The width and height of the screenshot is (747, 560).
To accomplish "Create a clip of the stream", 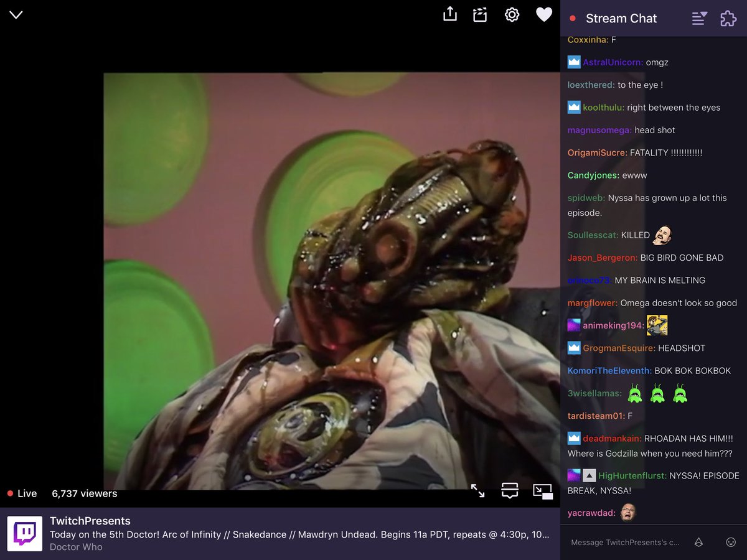I will pos(479,14).
